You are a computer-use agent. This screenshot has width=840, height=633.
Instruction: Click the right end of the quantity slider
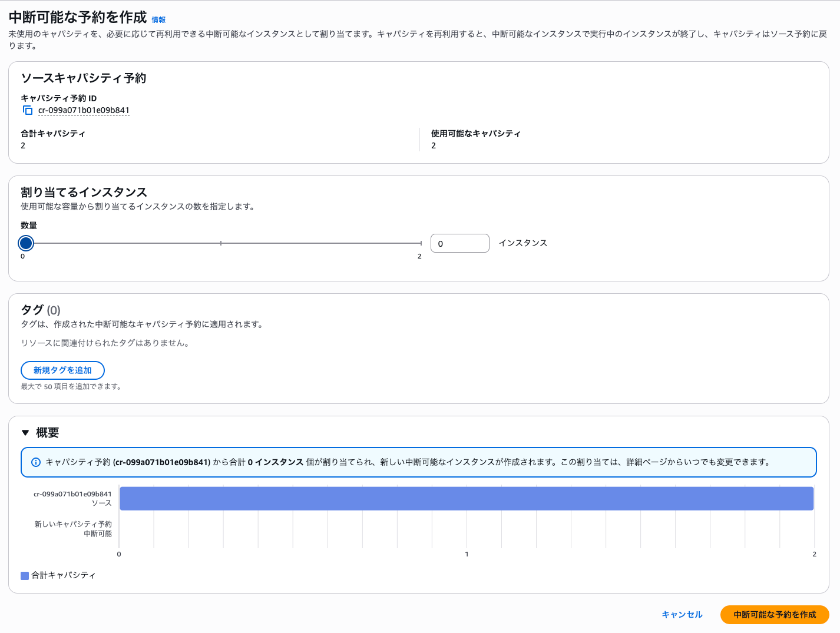419,243
